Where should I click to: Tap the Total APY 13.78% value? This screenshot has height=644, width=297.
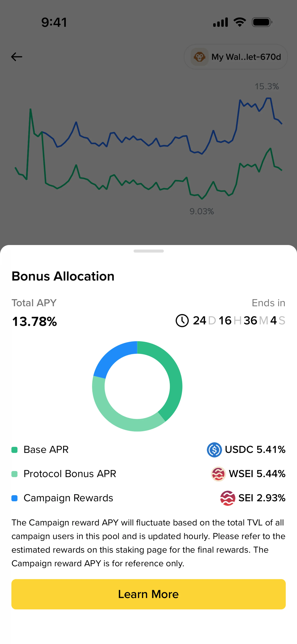click(x=34, y=322)
